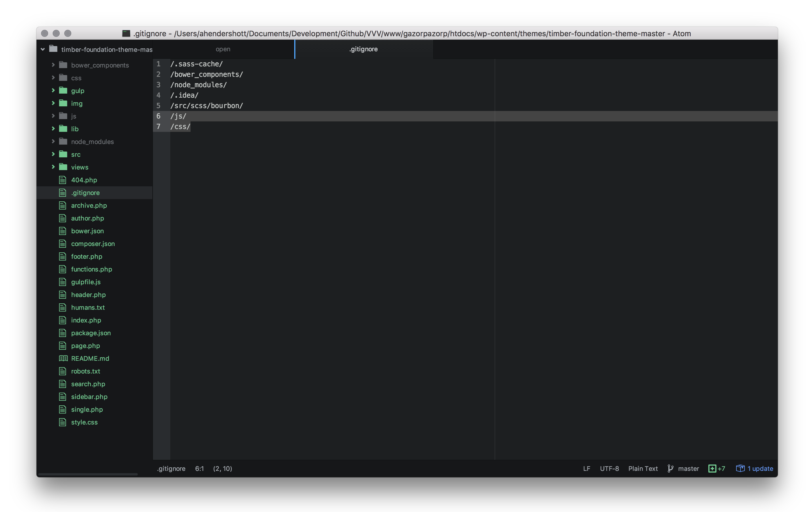
Task: Click the bower_components folder icon
Action: (x=63, y=65)
